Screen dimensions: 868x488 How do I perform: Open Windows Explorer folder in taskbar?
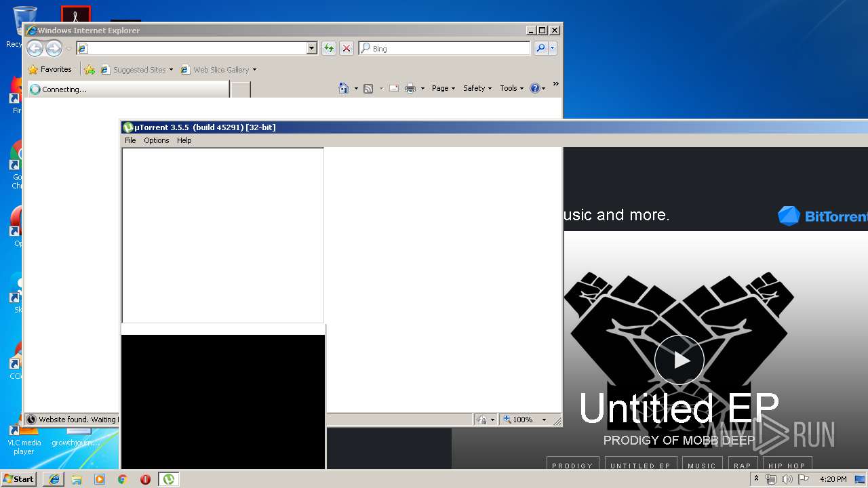click(77, 479)
